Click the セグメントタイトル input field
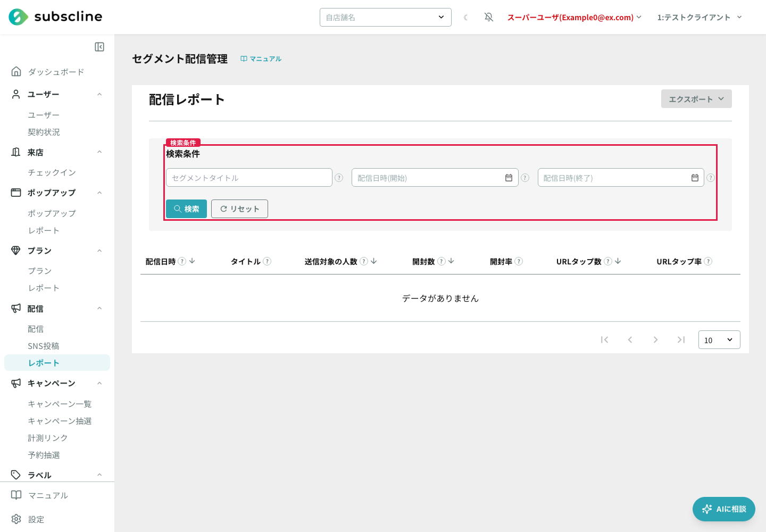This screenshot has width=766, height=532. coord(249,178)
